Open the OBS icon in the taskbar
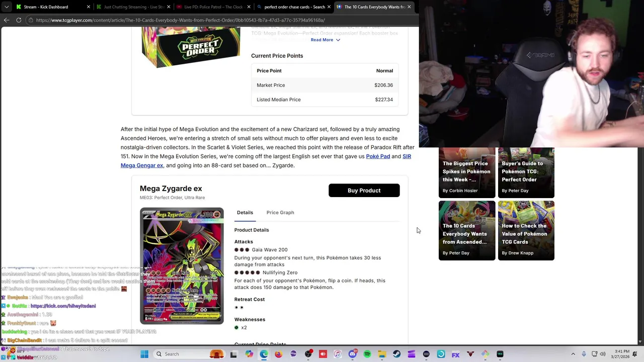 click(x=308, y=354)
